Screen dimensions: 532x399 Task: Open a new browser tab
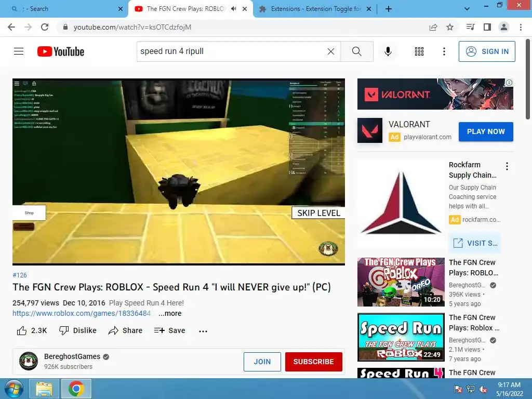[x=389, y=9]
